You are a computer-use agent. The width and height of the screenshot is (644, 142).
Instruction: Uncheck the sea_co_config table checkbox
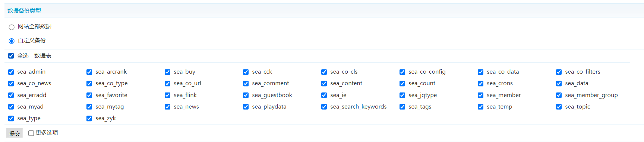[402, 72]
